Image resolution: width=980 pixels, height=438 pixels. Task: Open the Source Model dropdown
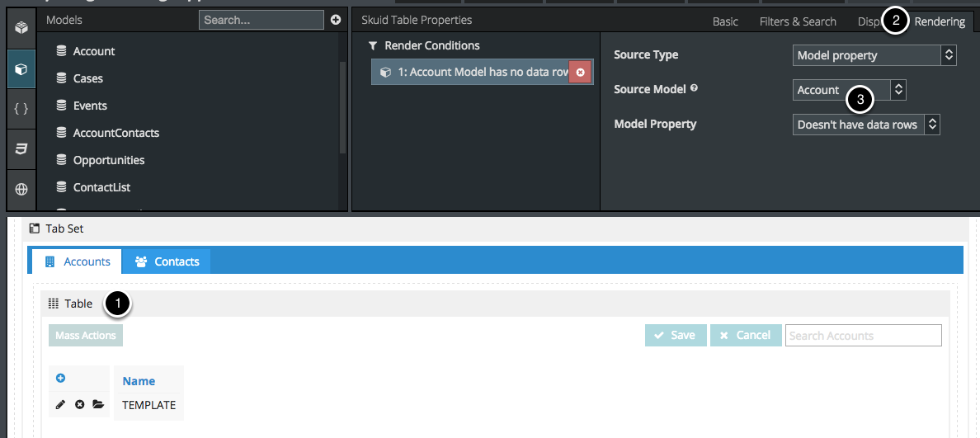(849, 90)
